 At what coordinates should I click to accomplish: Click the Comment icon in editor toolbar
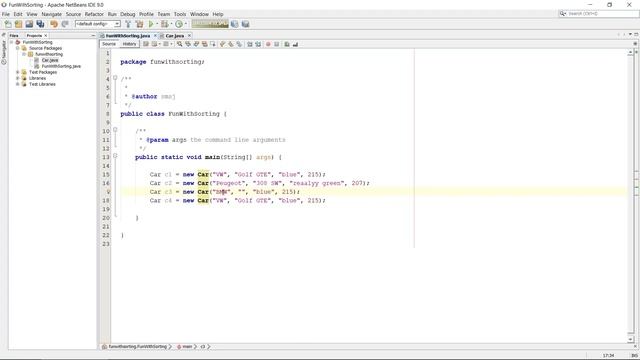(287, 44)
